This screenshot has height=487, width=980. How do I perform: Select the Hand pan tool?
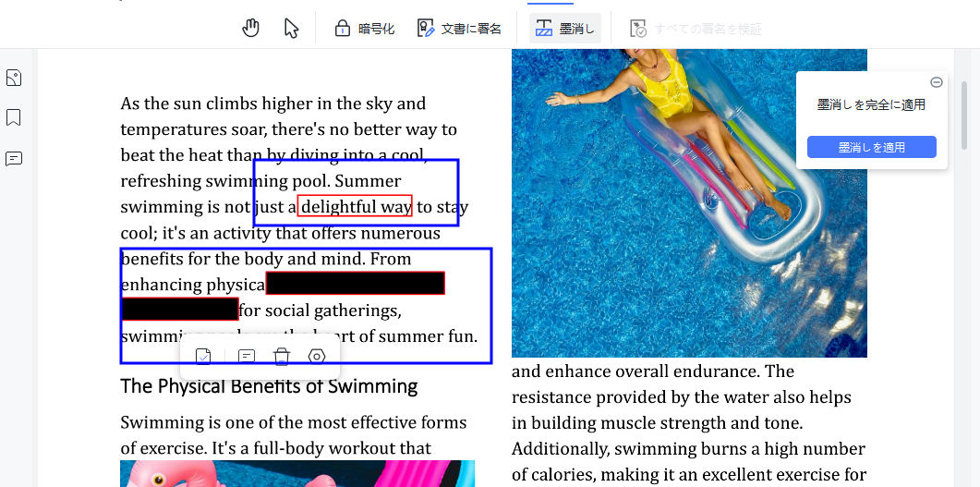(251, 28)
